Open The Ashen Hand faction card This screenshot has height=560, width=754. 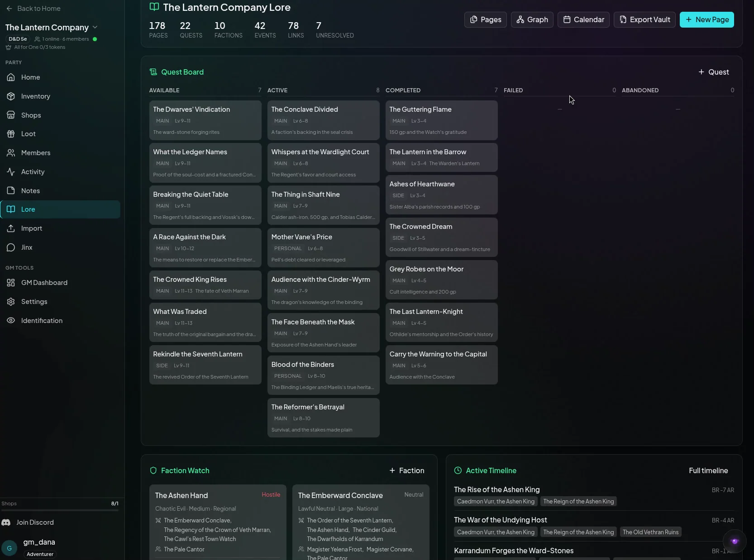coord(218,522)
